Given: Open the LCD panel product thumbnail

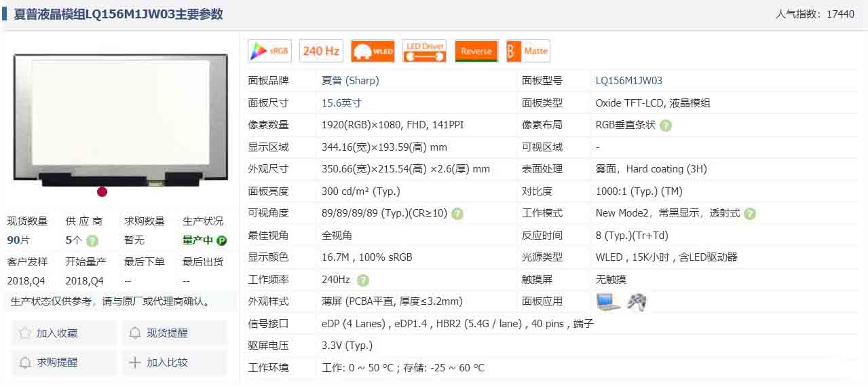Looking at the screenshot, I should click(121, 120).
